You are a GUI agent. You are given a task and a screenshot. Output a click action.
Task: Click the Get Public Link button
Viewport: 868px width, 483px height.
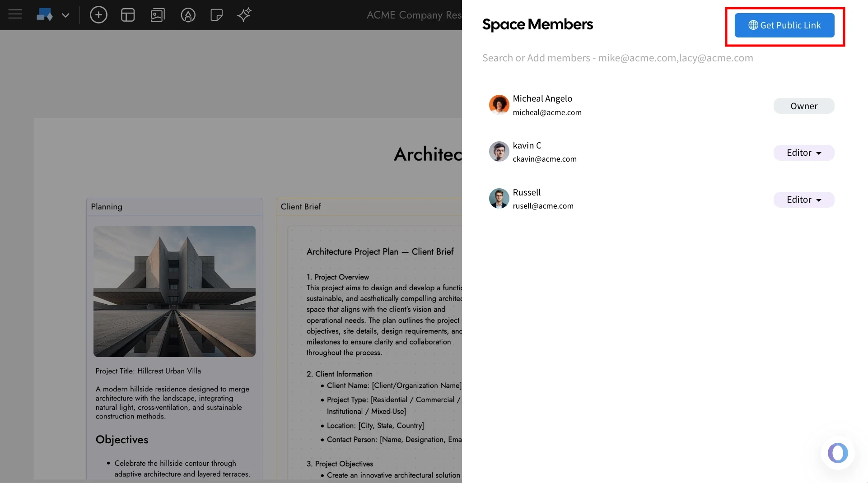tap(784, 25)
